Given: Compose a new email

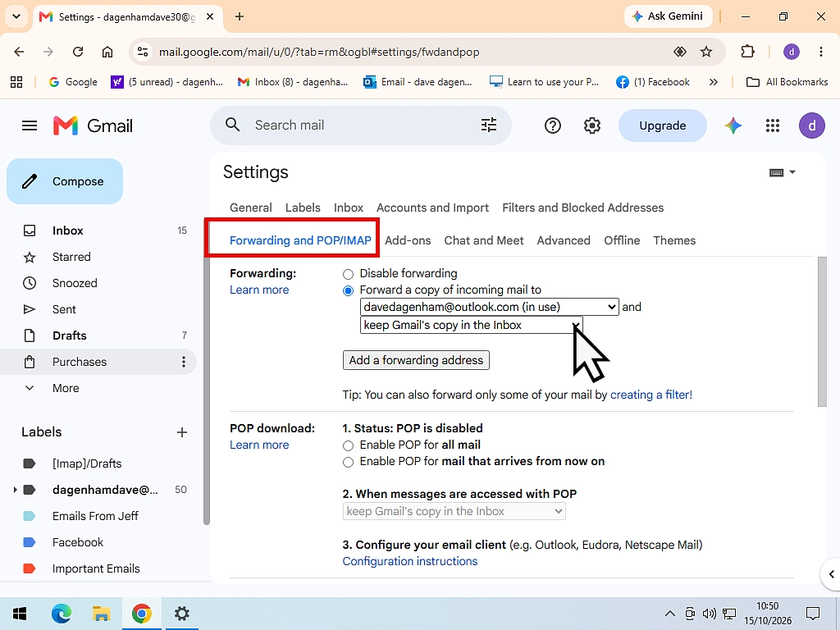Looking at the screenshot, I should pos(65,181).
